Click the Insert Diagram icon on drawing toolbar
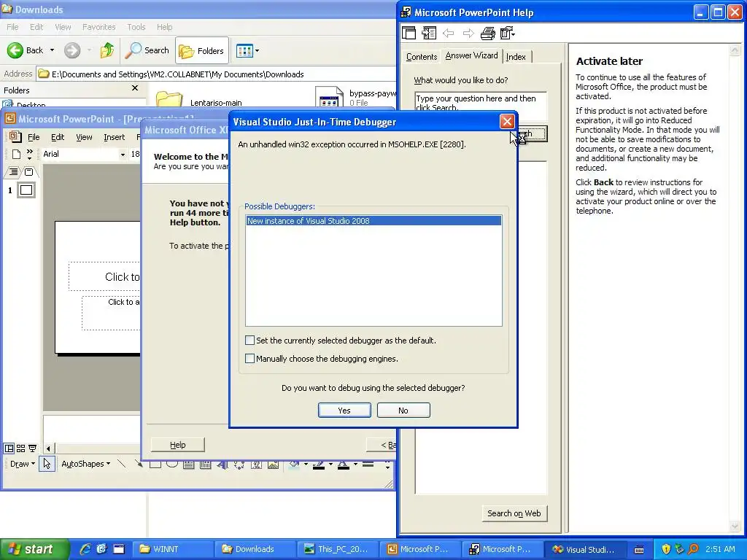The image size is (747, 560). (x=239, y=464)
